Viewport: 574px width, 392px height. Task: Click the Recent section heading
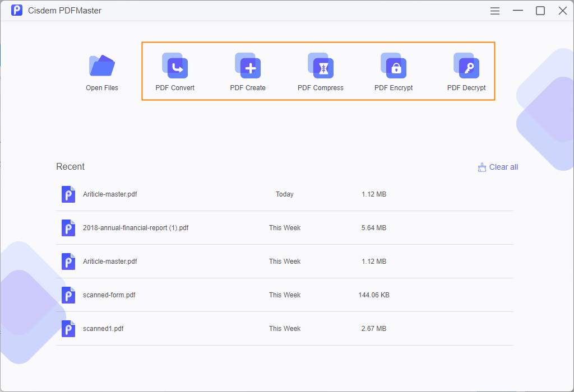point(70,166)
